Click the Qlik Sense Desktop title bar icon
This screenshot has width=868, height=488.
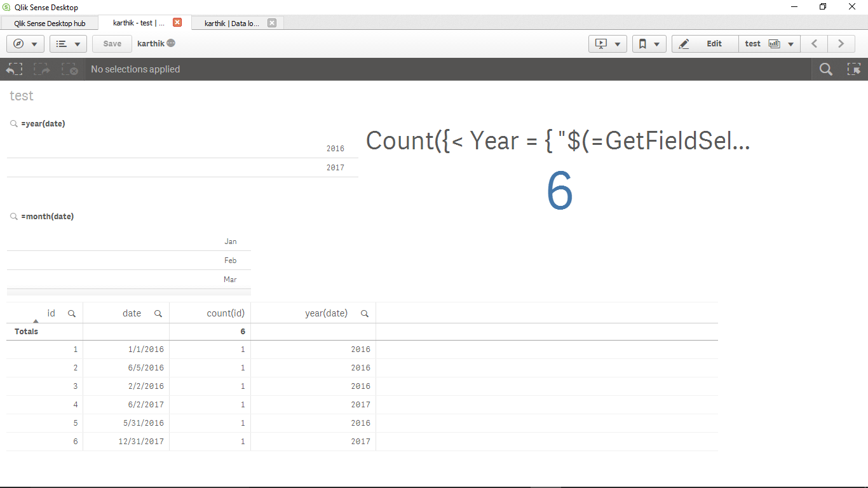8,7
